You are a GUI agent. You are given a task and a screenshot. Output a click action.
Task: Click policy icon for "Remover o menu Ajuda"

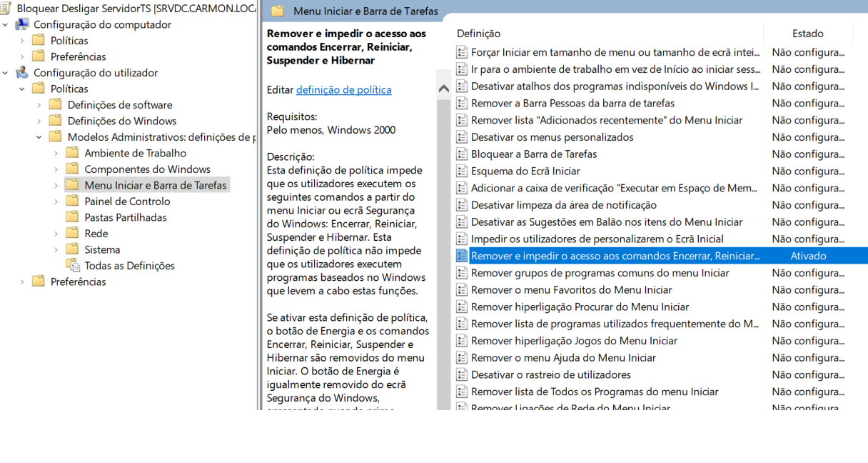(462, 358)
